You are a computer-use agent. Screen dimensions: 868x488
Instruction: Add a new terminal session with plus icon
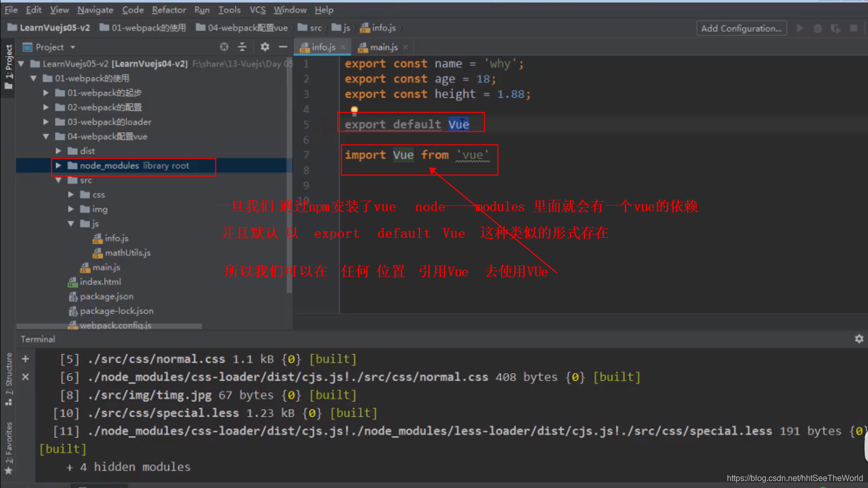click(x=26, y=359)
